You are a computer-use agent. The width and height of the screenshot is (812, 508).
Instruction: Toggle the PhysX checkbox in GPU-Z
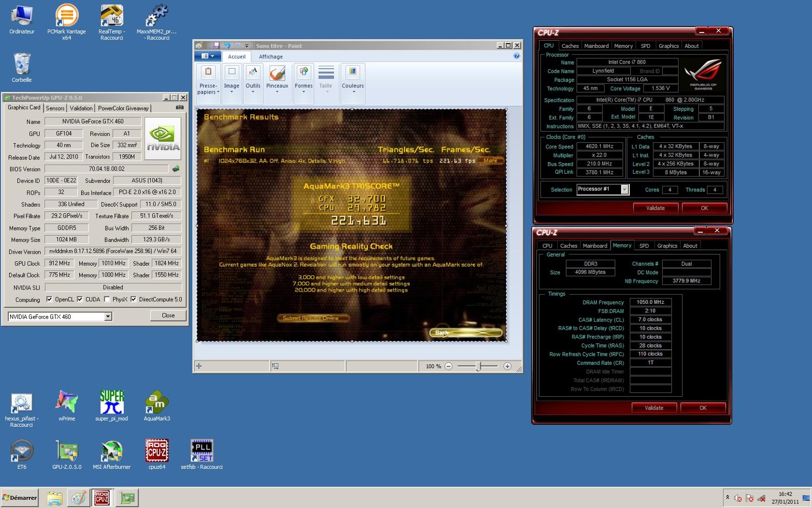(x=107, y=299)
